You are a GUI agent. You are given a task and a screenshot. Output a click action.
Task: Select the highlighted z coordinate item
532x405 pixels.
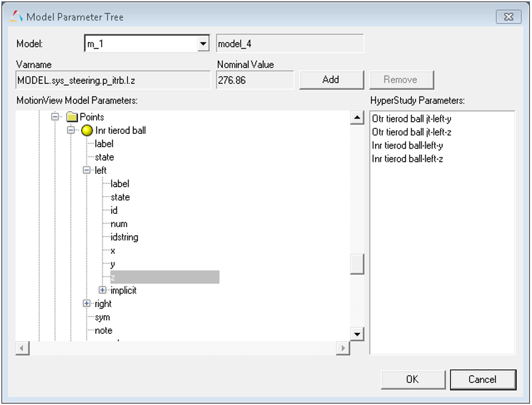click(165, 277)
